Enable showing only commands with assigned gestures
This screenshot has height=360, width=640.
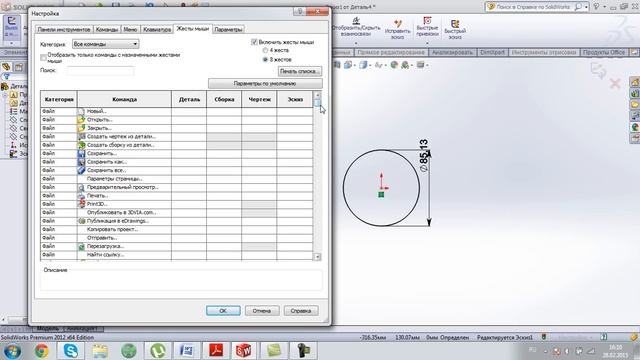43,58
